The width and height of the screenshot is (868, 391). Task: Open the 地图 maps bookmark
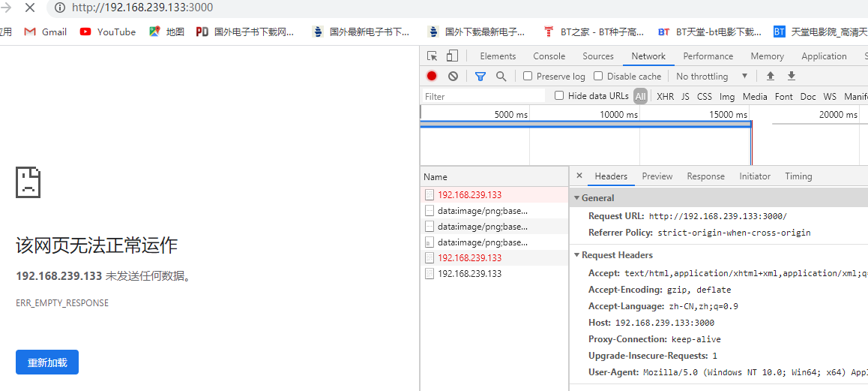coord(166,32)
